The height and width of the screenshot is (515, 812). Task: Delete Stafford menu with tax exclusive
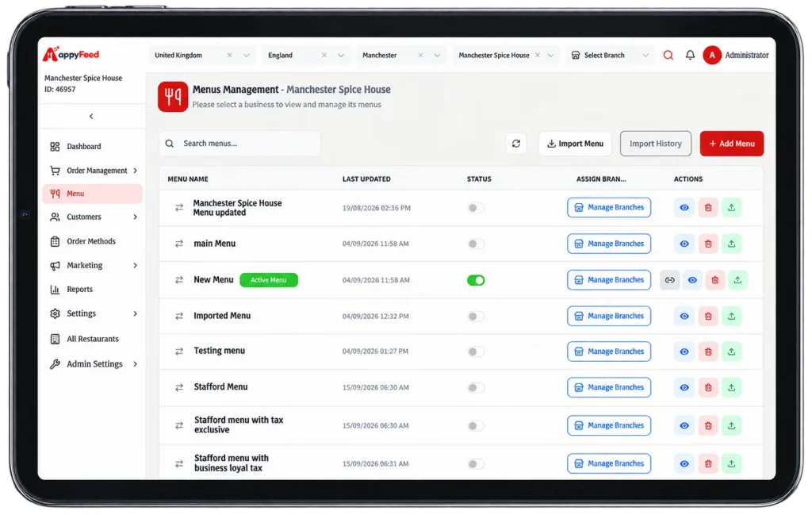pos(708,426)
